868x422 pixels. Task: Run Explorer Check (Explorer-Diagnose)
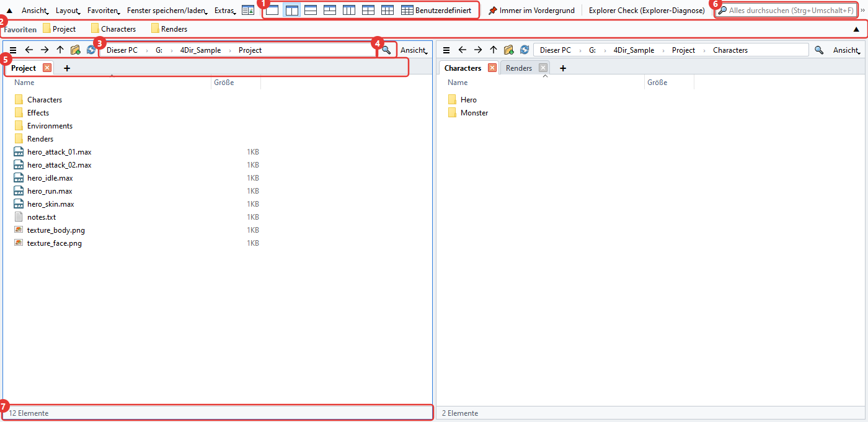pos(647,11)
